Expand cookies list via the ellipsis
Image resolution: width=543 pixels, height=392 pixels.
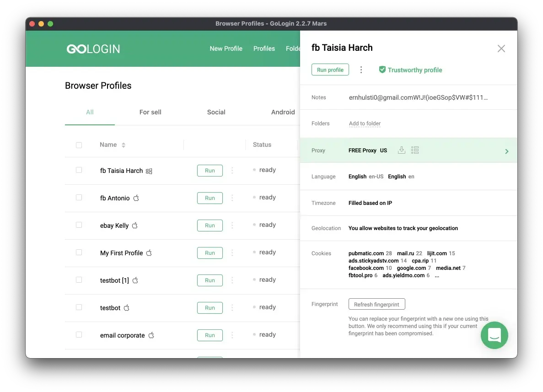(x=437, y=276)
